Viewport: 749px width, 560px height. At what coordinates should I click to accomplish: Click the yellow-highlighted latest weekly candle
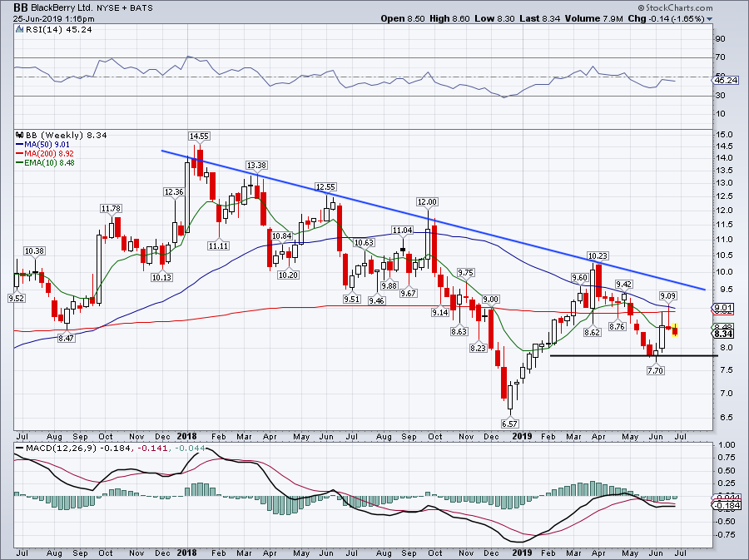[676, 330]
